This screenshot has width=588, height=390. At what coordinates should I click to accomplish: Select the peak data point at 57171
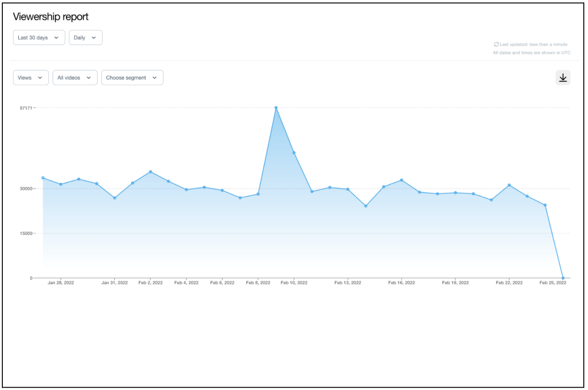(276, 108)
